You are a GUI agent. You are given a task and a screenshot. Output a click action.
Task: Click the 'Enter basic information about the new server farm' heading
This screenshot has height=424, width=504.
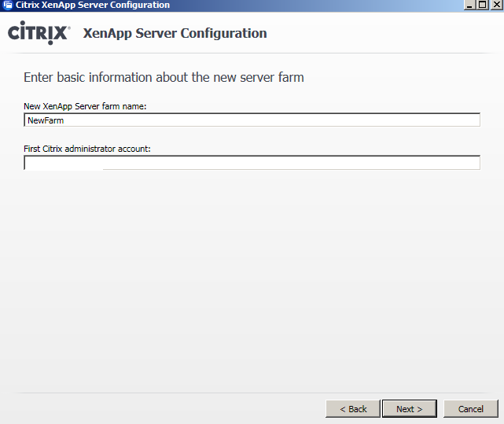point(164,77)
